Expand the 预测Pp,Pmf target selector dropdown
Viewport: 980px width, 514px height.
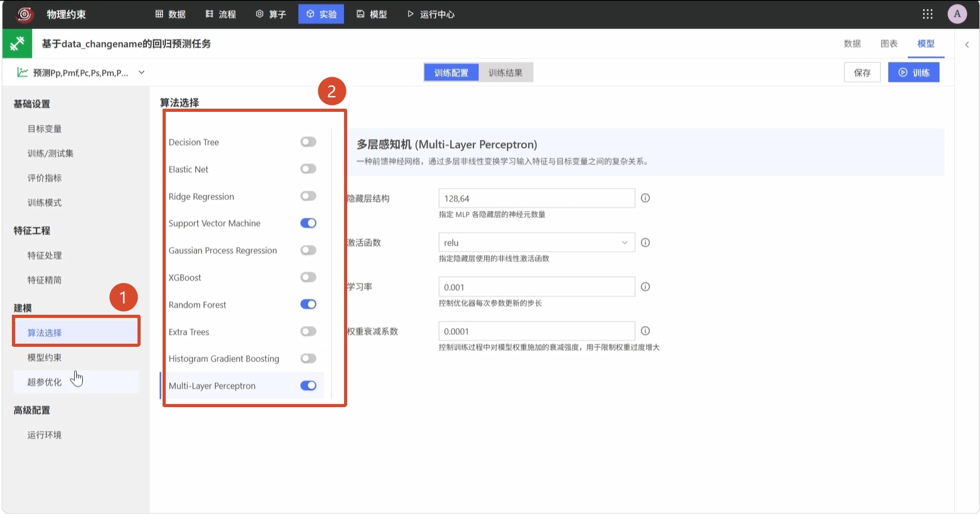click(141, 72)
